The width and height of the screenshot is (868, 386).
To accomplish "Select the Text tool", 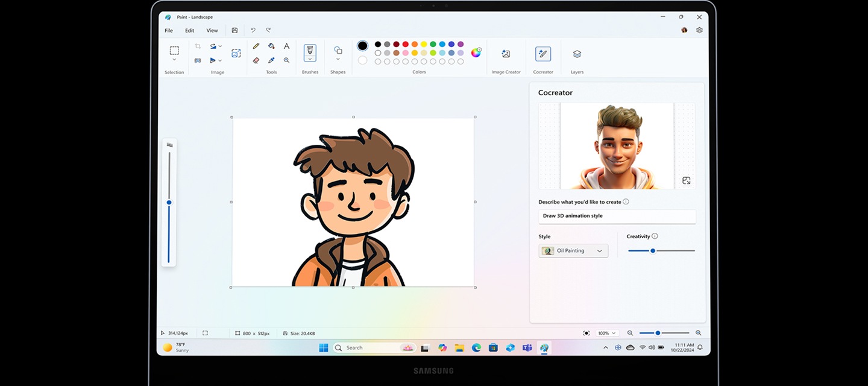I will (286, 46).
